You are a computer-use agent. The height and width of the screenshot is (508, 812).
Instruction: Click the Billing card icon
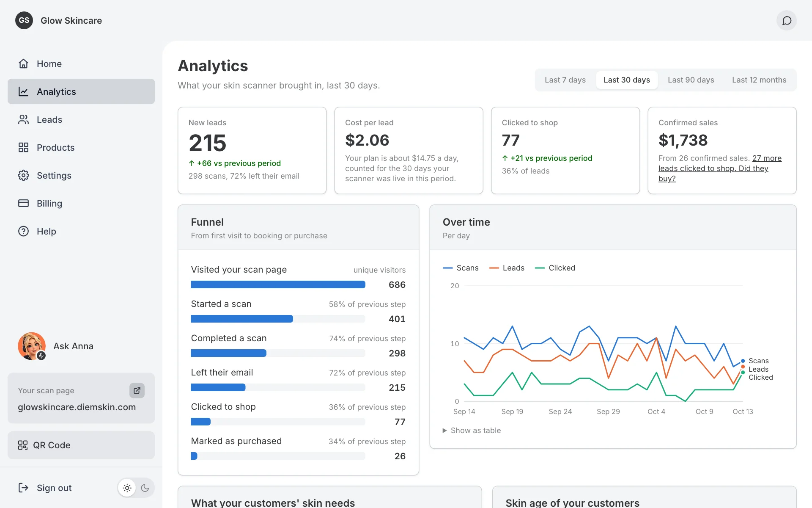(x=23, y=203)
